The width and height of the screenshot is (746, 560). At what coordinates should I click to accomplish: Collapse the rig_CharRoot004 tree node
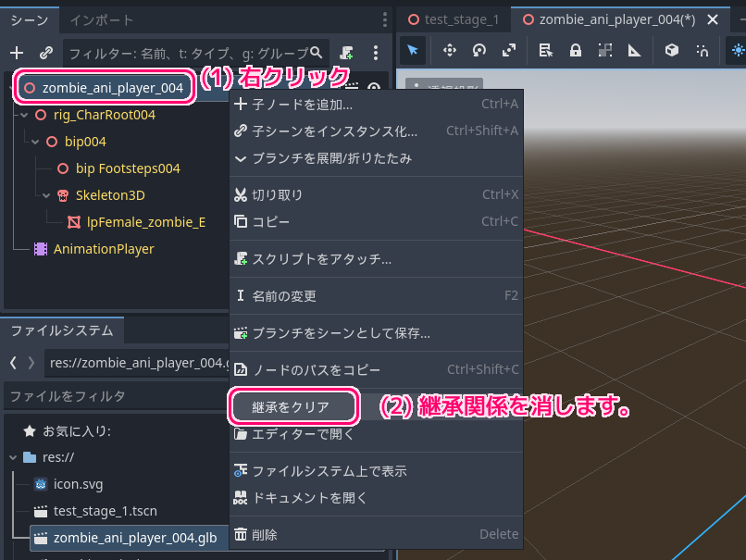coord(24,116)
